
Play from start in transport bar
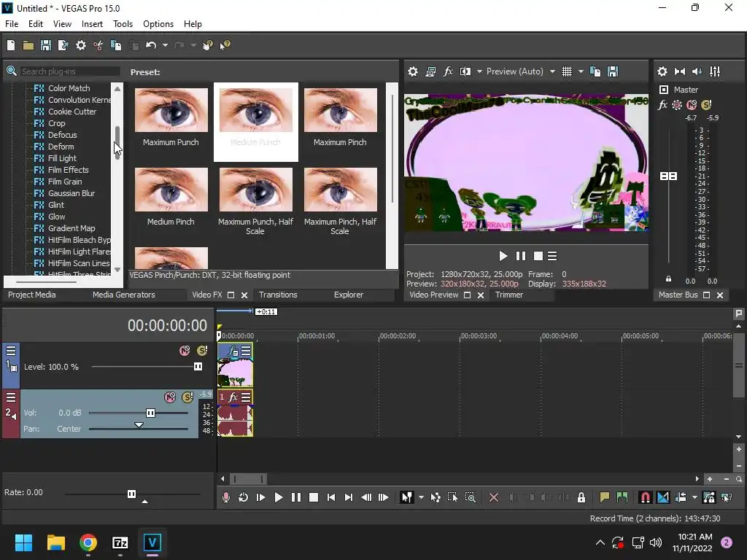tap(260, 497)
